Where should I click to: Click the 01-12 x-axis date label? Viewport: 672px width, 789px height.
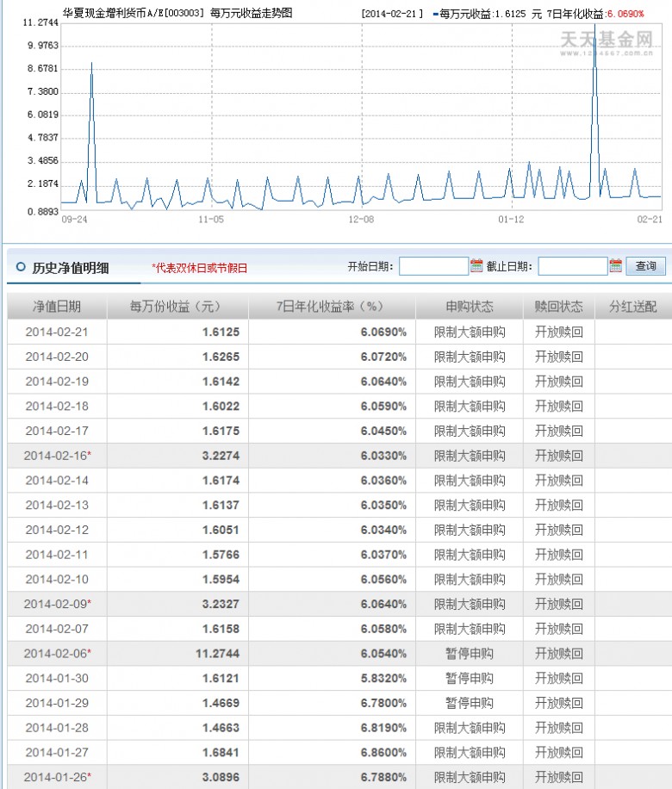coord(511,220)
